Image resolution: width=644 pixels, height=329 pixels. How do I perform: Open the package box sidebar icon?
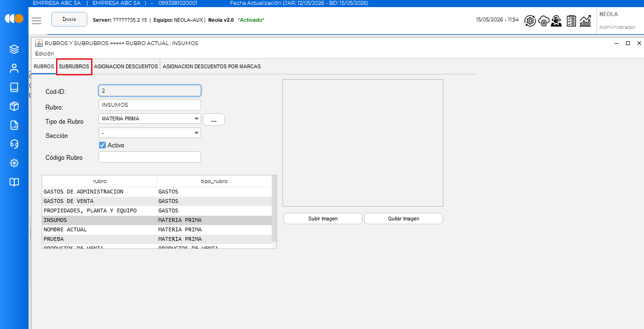(x=14, y=106)
